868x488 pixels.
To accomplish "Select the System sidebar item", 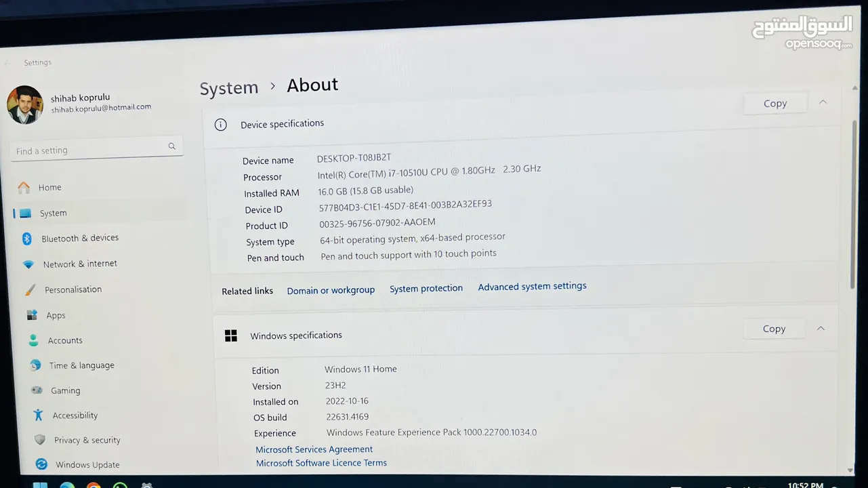I will click(52, 213).
